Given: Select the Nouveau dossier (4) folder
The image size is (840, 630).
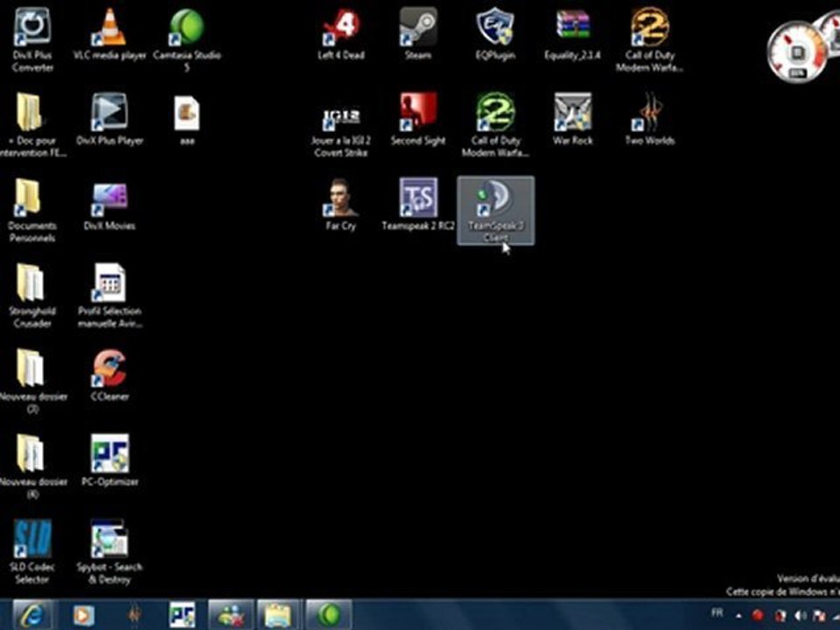Looking at the screenshot, I should click(32, 466).
